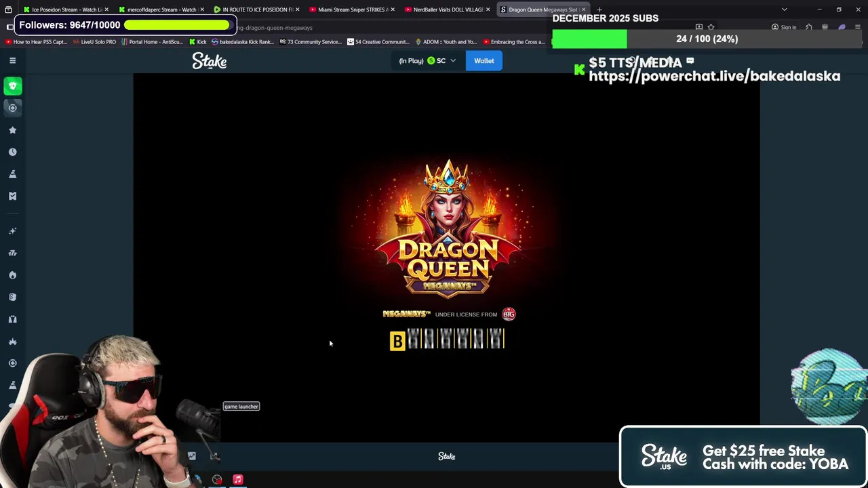Viewport: 868px width, 488px height.
Task: Click the sparkle icon in sidebar
Action: pos(12,231)
